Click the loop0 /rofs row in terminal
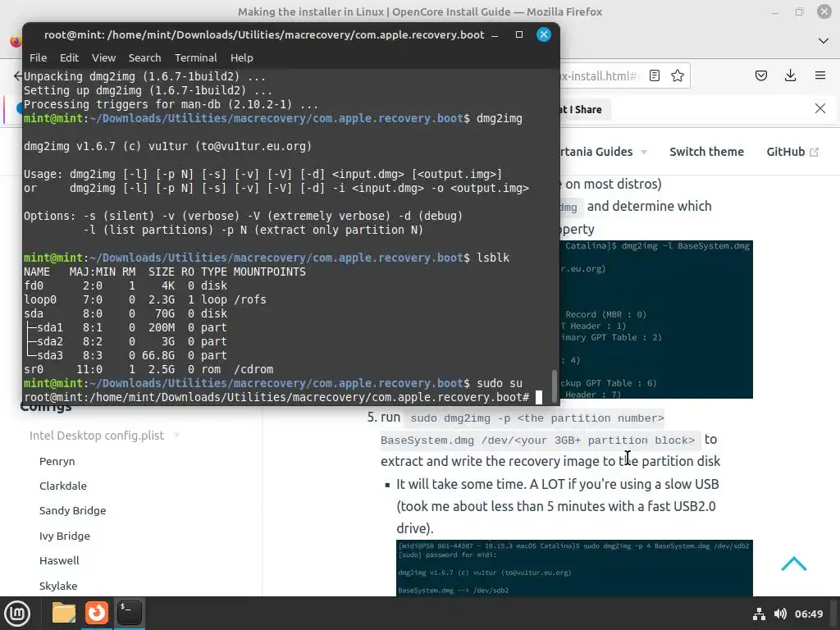 [x=144, y=299]
